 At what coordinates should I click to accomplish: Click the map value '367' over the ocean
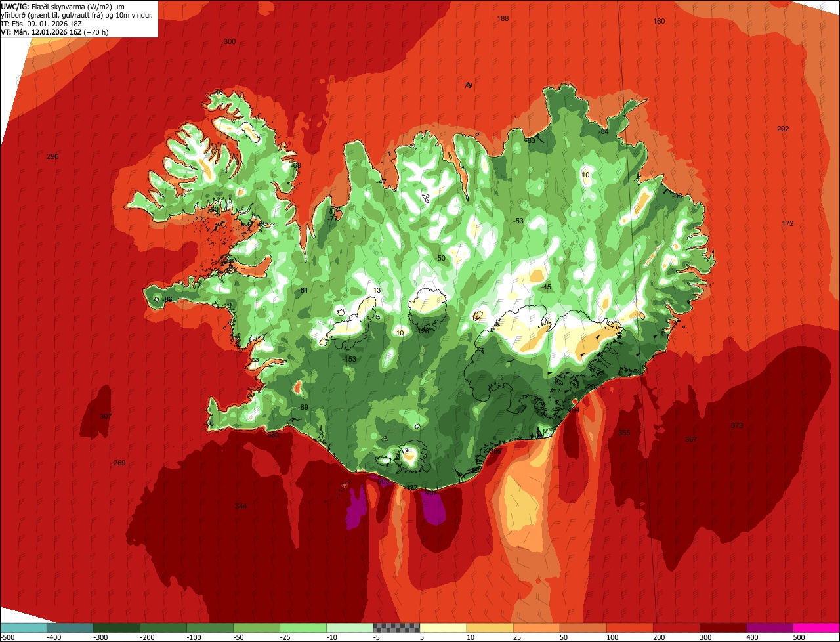click(691, 439)
